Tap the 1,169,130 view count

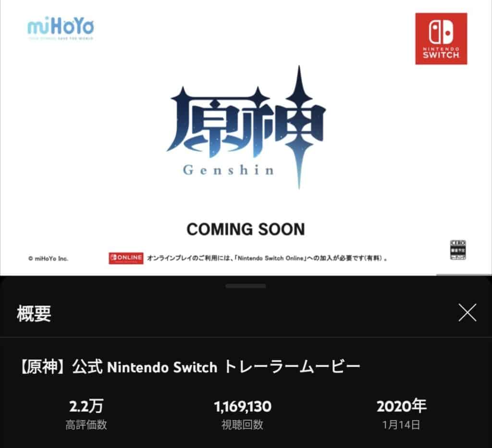[243, 407]
